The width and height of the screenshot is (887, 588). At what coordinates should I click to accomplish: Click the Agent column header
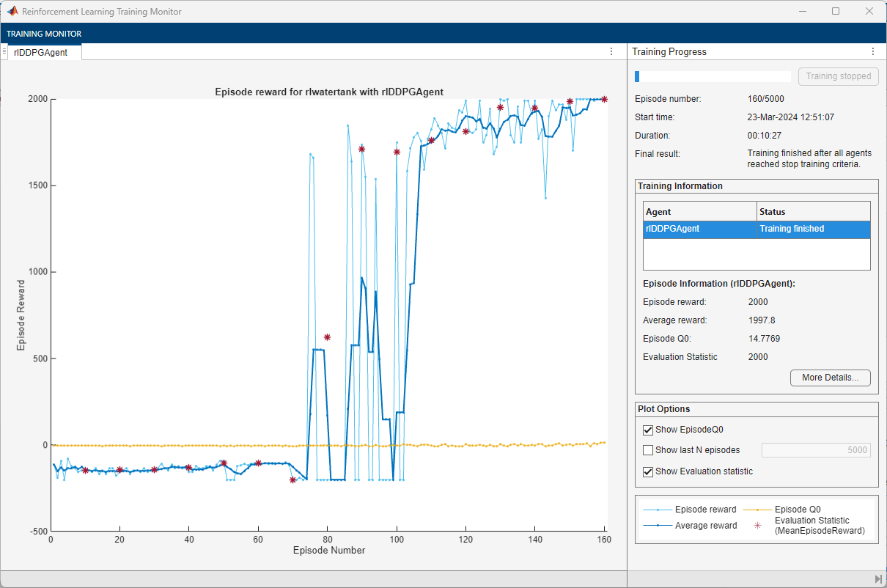[699, 212]
